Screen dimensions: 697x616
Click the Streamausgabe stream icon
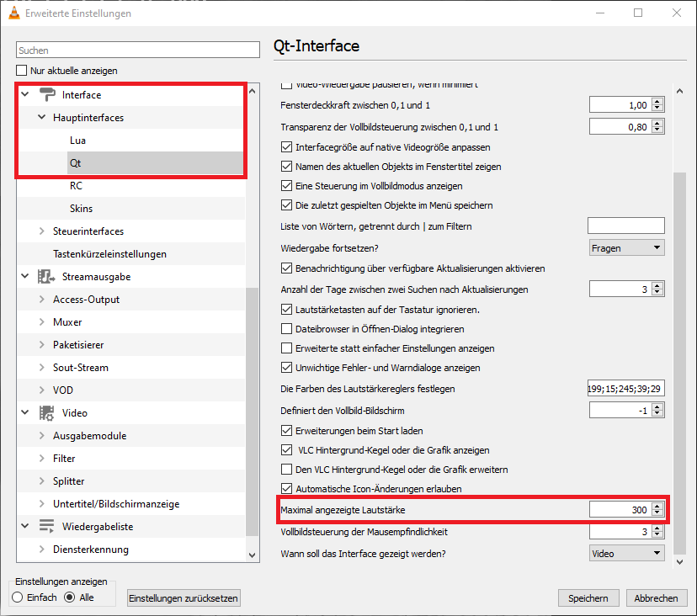(46, 277)
